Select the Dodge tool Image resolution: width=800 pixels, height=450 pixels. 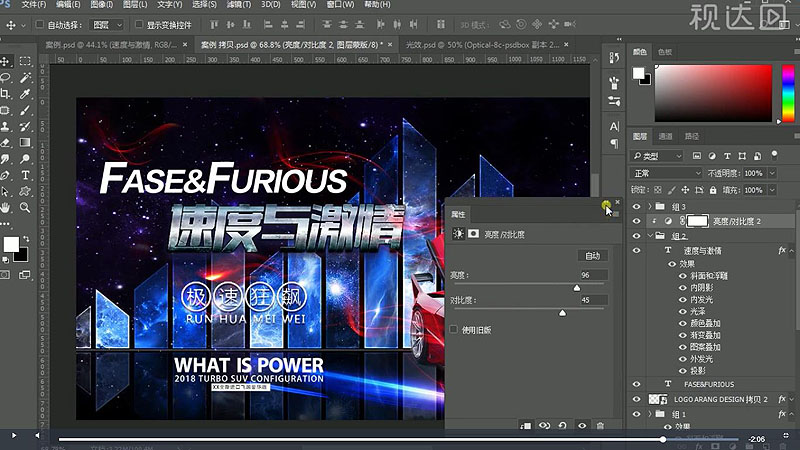(x=24, y=159)
